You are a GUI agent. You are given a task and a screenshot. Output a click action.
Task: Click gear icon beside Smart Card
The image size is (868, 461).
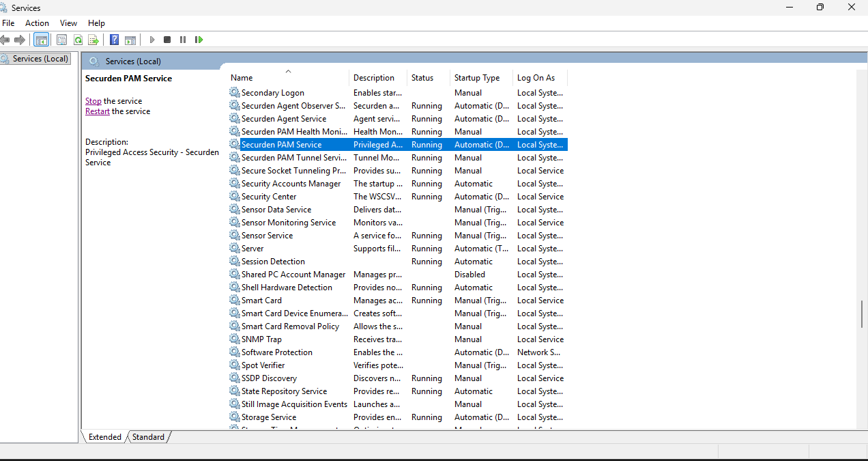pos(235,300)
